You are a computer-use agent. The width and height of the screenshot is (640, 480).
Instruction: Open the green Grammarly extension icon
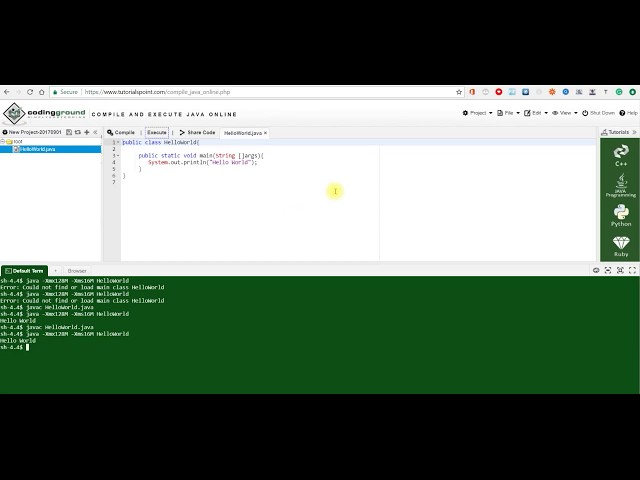619,92
